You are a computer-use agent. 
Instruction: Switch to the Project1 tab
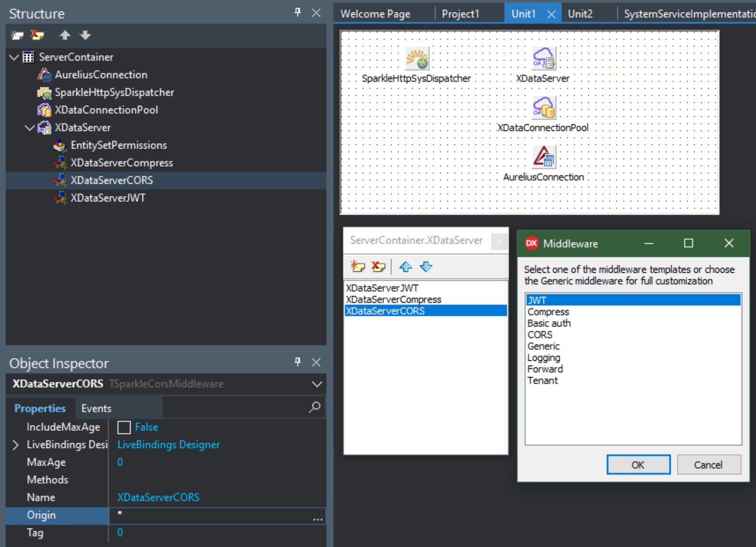(460, 14)
